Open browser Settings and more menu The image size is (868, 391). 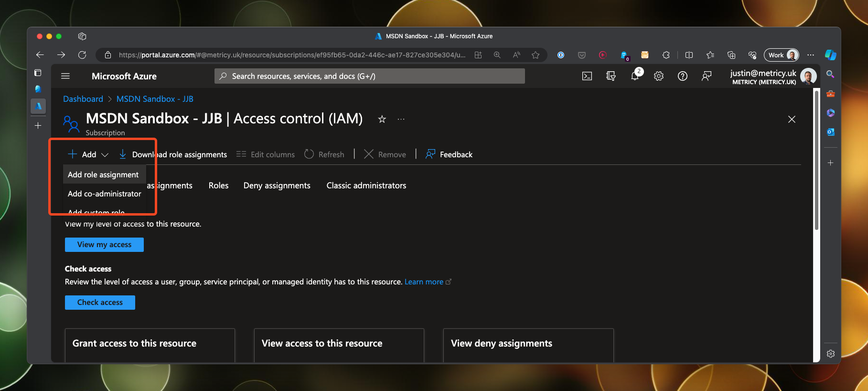click(x=811, y=55)
